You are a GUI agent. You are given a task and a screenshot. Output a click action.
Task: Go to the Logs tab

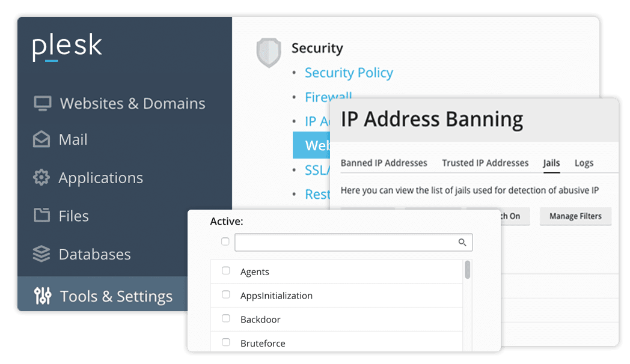click(x=584, y=163)
